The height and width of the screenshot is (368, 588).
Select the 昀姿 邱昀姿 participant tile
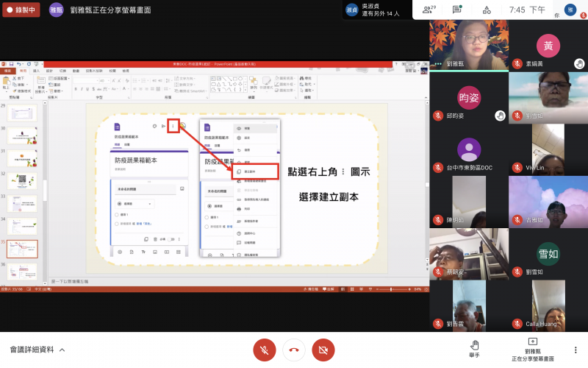pos(469,98)
